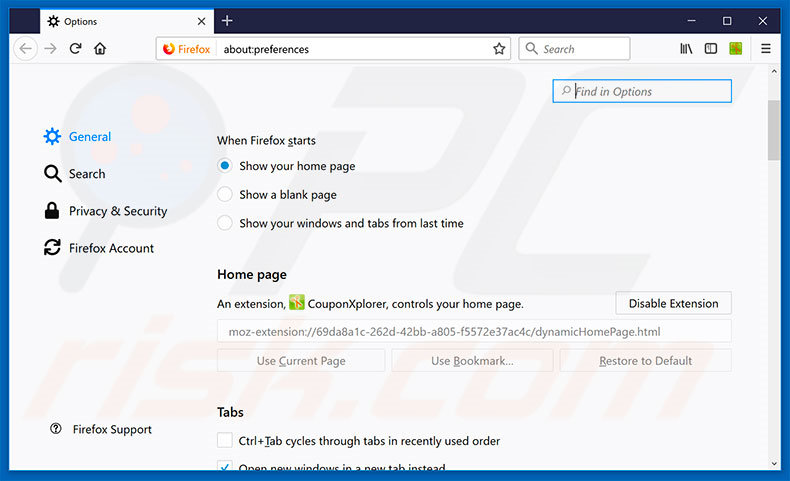
Task: Open the hamburger application menu
Action: coord(766,49)
